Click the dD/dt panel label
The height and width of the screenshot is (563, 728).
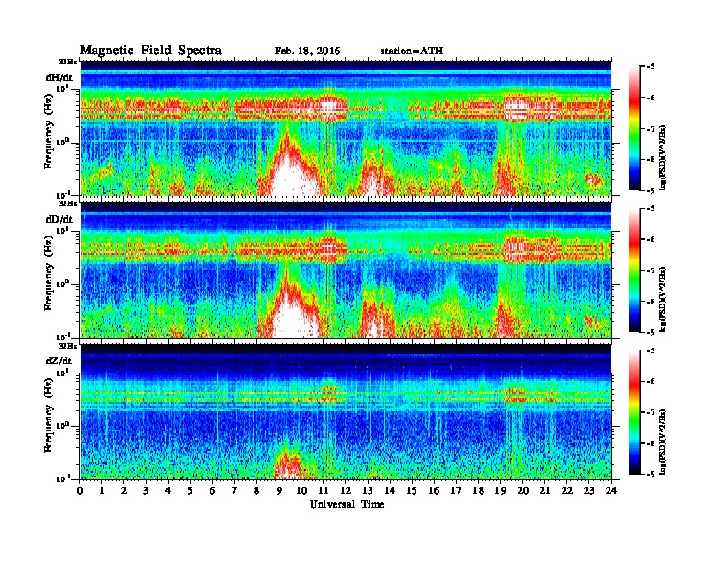click(59, 219)
